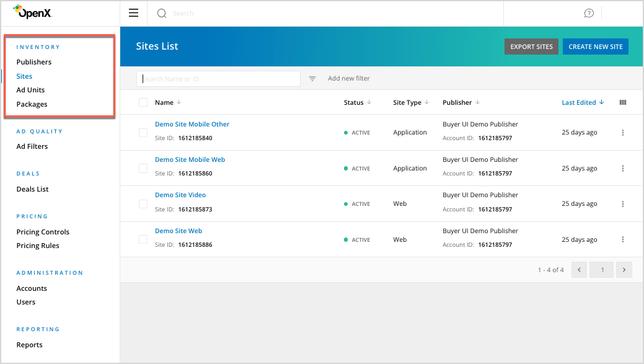Open Users in the sidebar
Image resolution: width=644 pixels, height=364 pixels.
point(26,302)
